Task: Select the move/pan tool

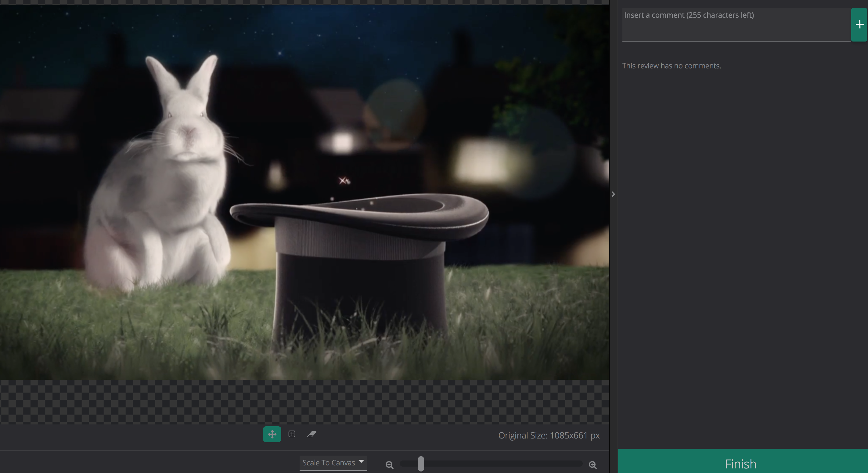Action: pyautogui.click(x=272, y=434)
